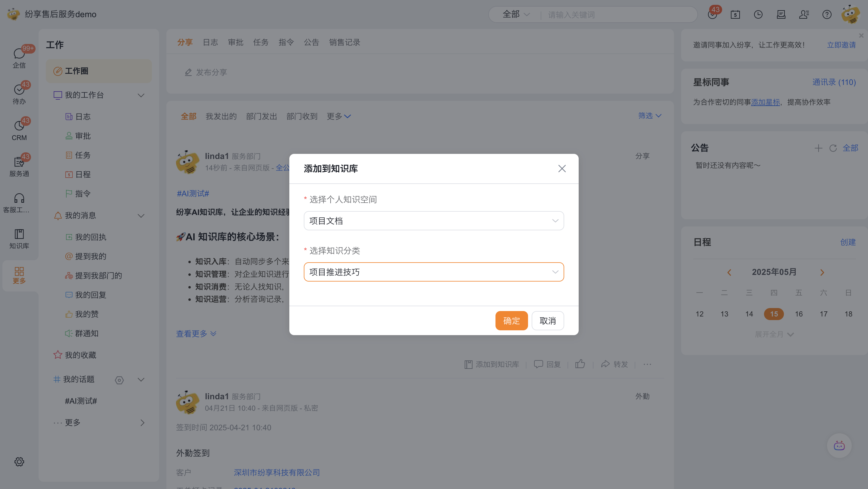Screen dimensions: 868x489
Task: Click 回复 on first post
Action: [547, 364]
